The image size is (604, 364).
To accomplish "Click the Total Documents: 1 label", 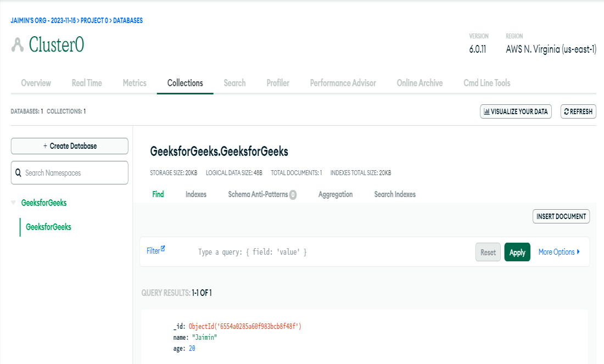I will pos(296,173).
